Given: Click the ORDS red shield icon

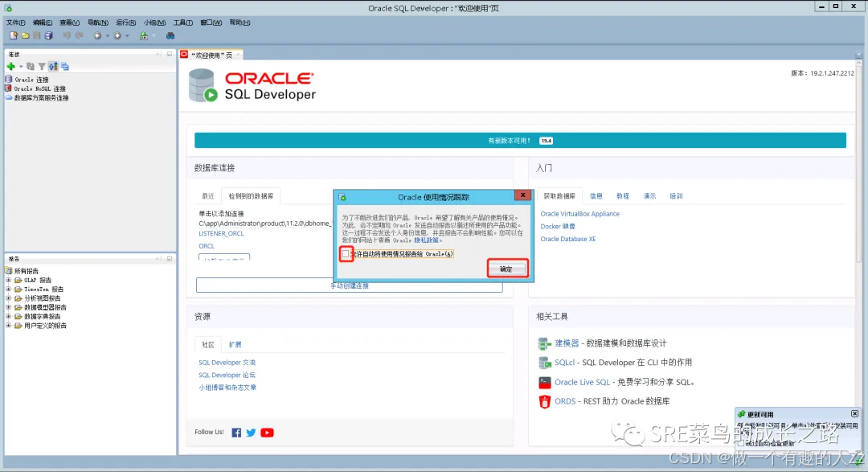Looking at the screenshot, I should (545, 402).
